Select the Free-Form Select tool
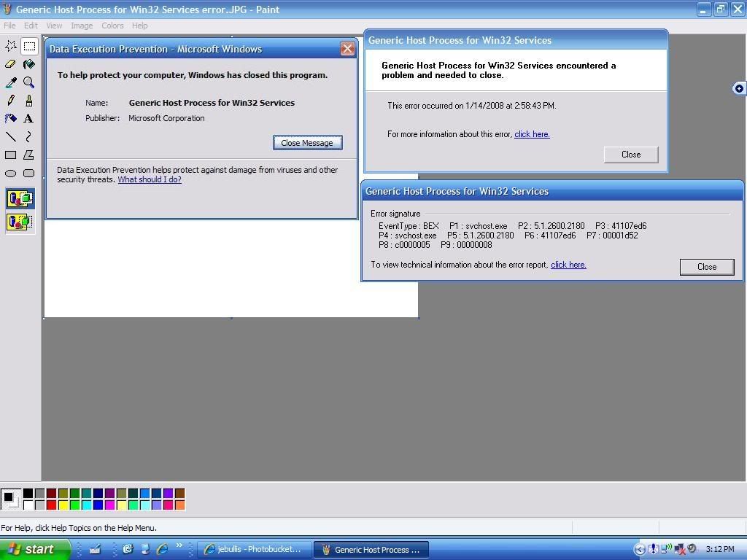 click(10, 46)
